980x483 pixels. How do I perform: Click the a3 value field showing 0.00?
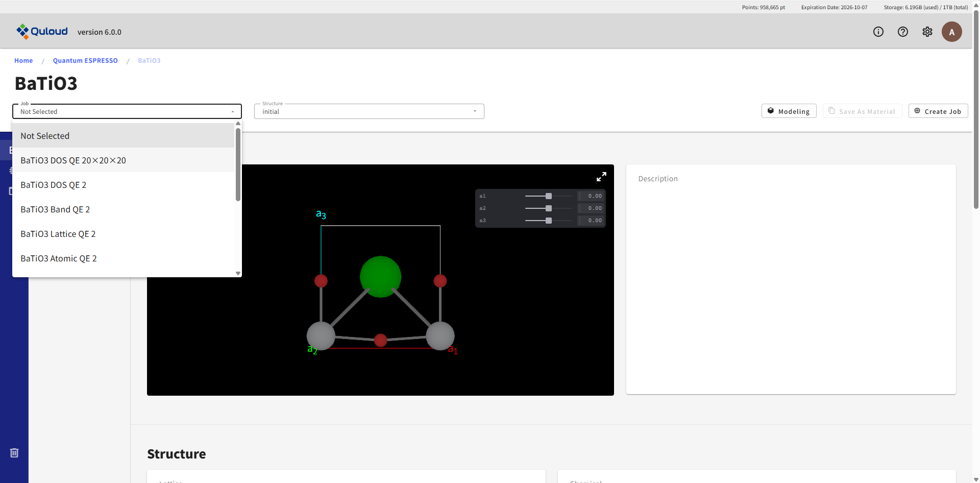[590, 221]
